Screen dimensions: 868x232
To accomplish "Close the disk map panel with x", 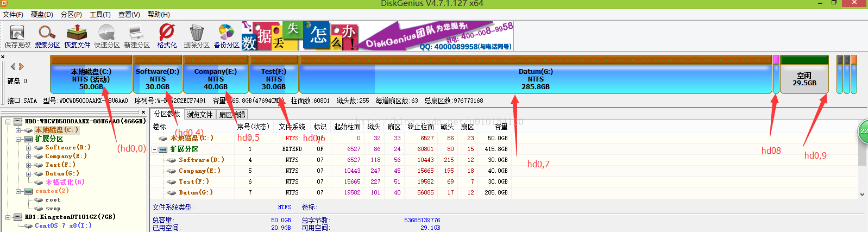I will pos(3,57).
